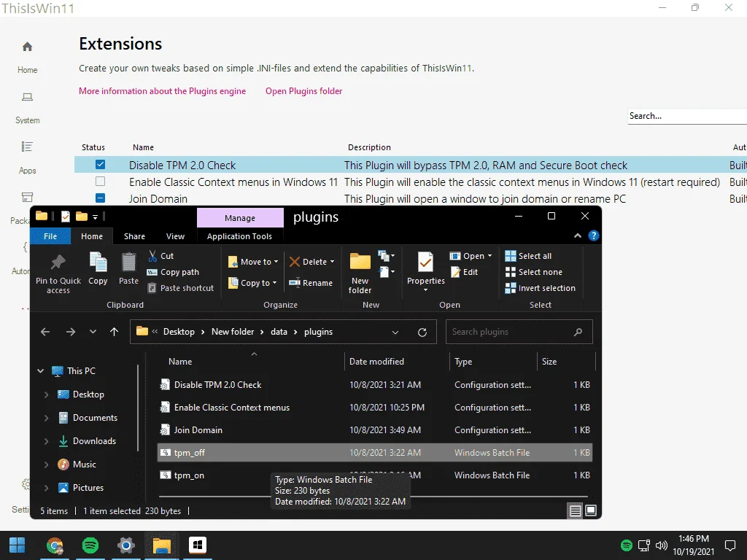Go back in Explorer navigation

(x=45, y=332)
